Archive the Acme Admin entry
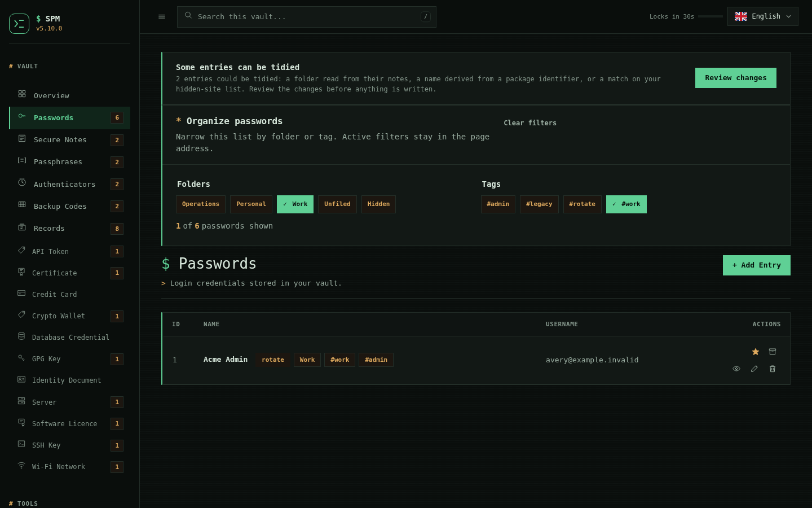 pos(773,352)
